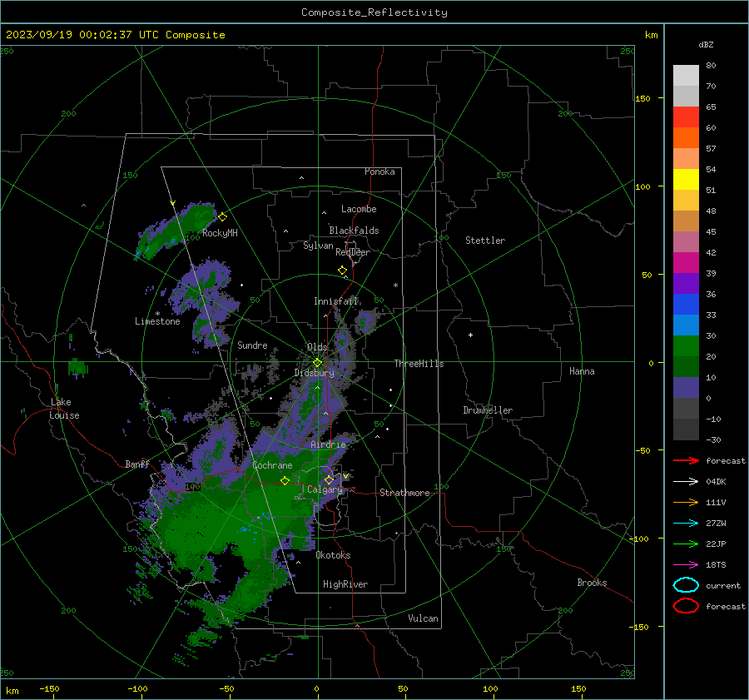
Task: Click the 54 dBZ yellow color swatch
Action: tap(686, 180)
